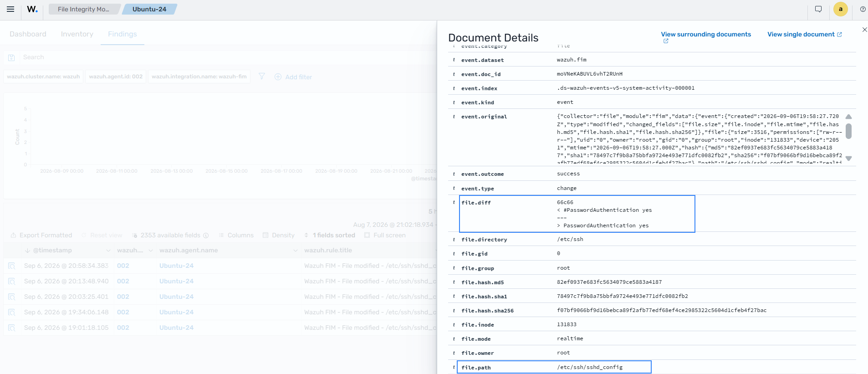Open the user avatar 'a' menu
Image resolution: width=868 pixels, height=374 pixels.
pos(840,9)
